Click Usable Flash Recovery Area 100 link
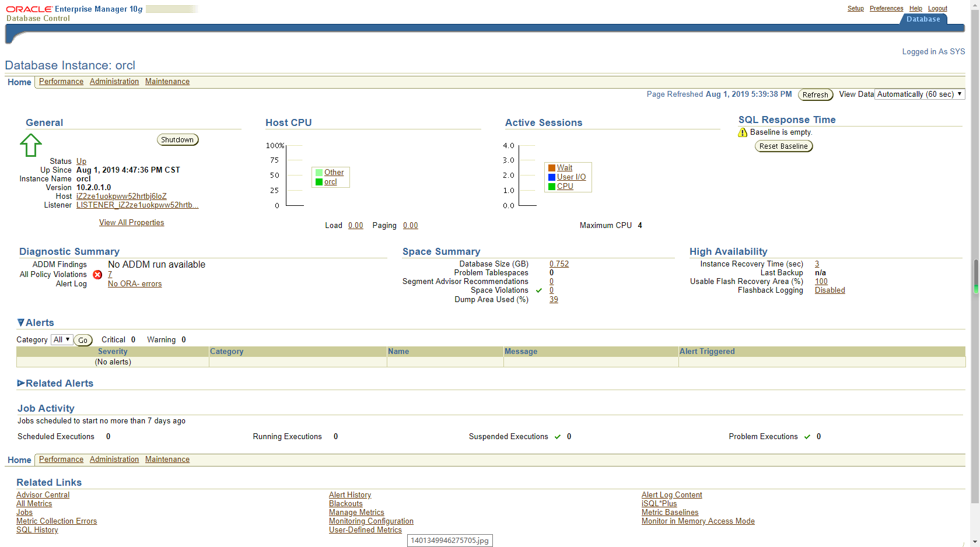Screen dimensions: 980x547 click(x=821, y=282)
